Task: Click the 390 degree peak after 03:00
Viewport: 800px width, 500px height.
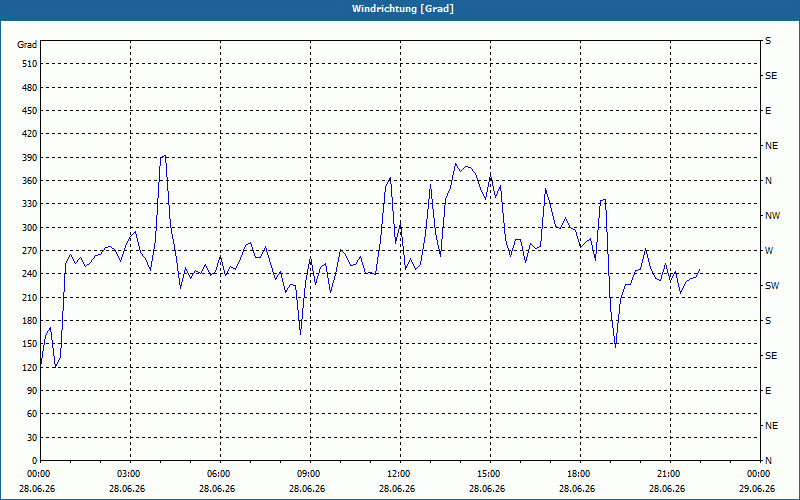Action: (163, 156)
